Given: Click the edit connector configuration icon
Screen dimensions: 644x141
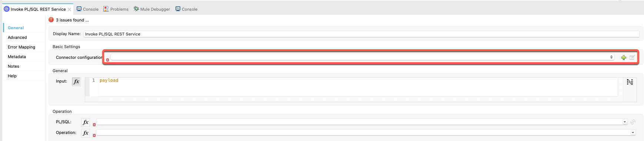Looking at the screenshot, I should (632, 57).
